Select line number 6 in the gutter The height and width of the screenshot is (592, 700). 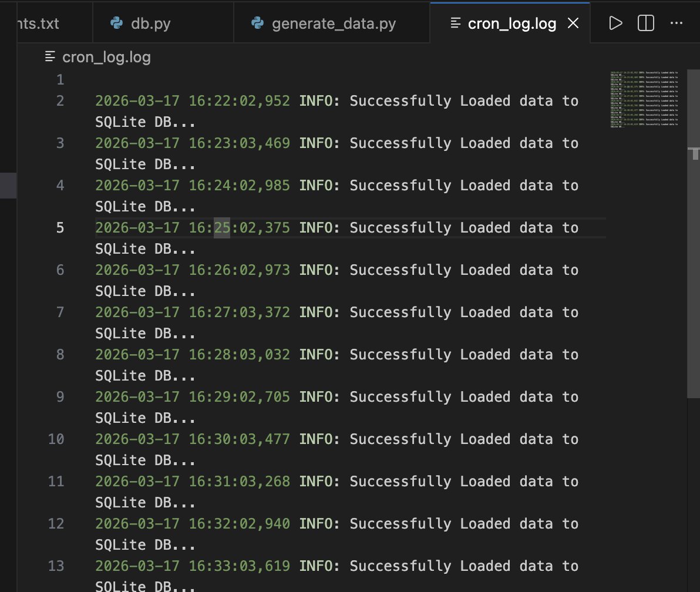coord(60,270)
